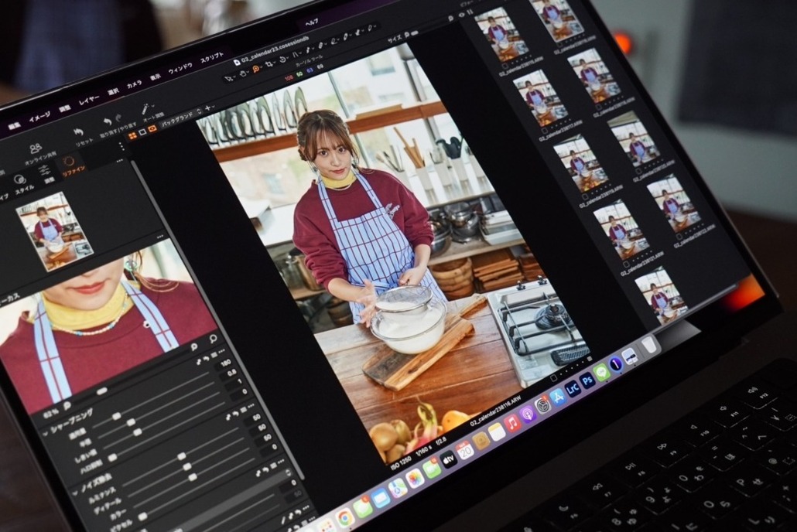Click the 1/160 s shutter readout
The width and height of the screenshot is (797, 532).
point(423,450)
